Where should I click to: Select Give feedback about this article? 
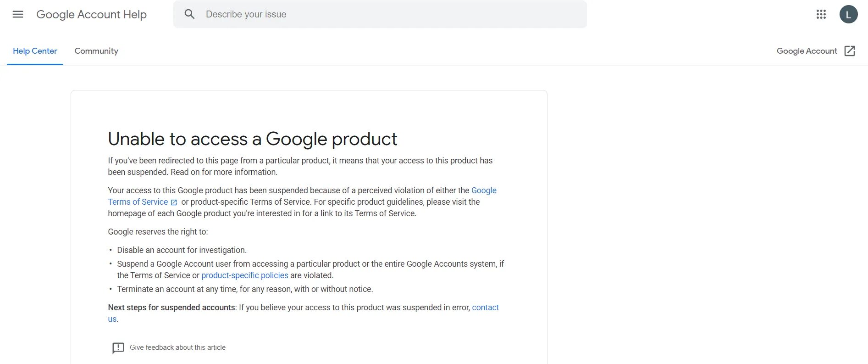pos(177,347)
